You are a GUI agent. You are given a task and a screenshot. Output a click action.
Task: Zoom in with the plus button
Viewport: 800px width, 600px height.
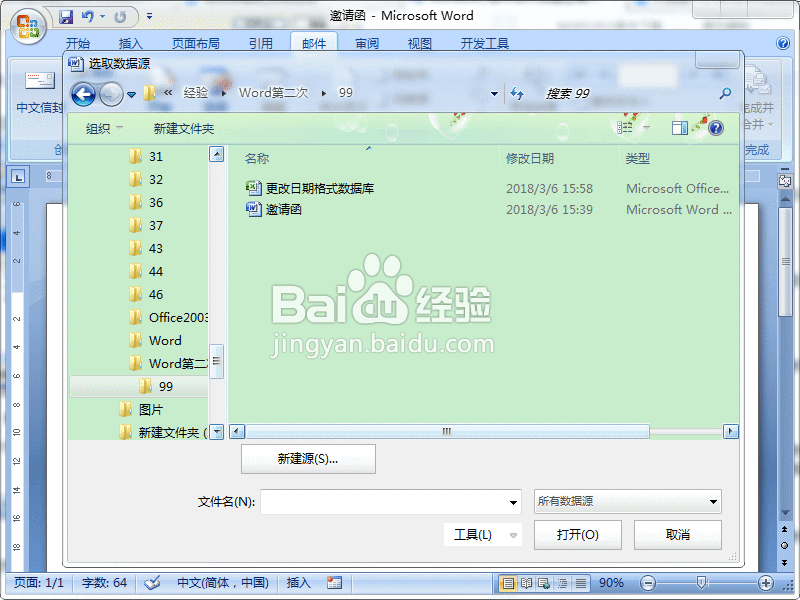766,583
